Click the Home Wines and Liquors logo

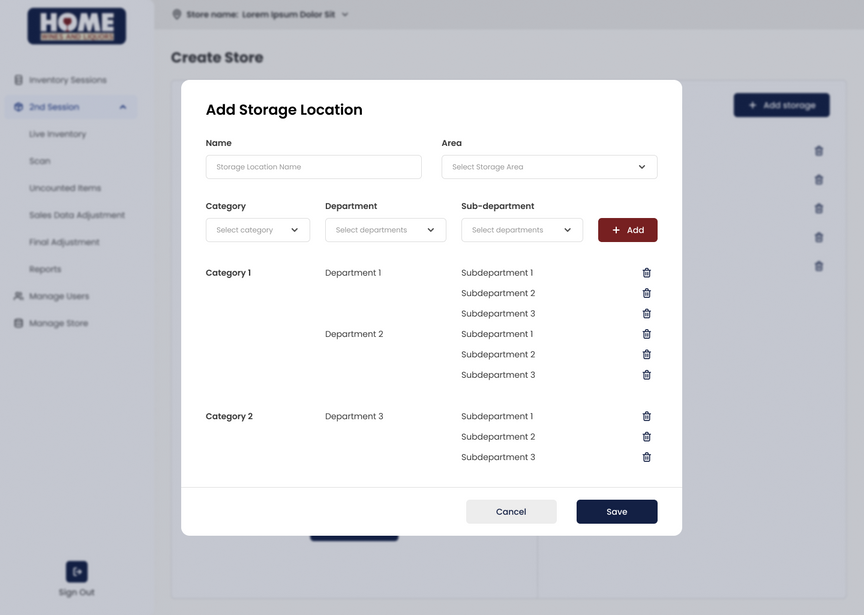coord(77,26)
